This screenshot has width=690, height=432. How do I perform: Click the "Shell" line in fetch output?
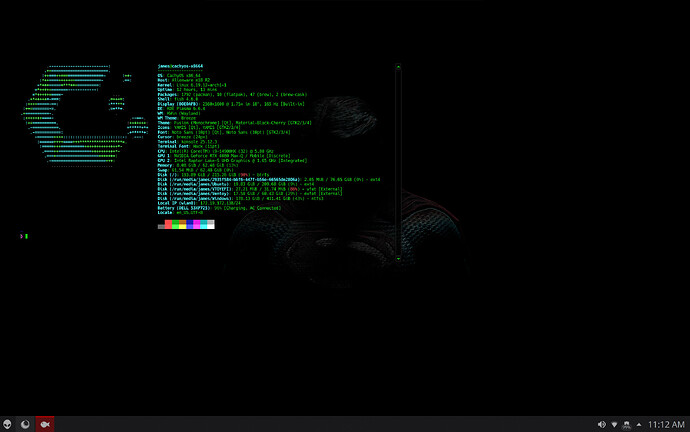[x=178, y=99]
